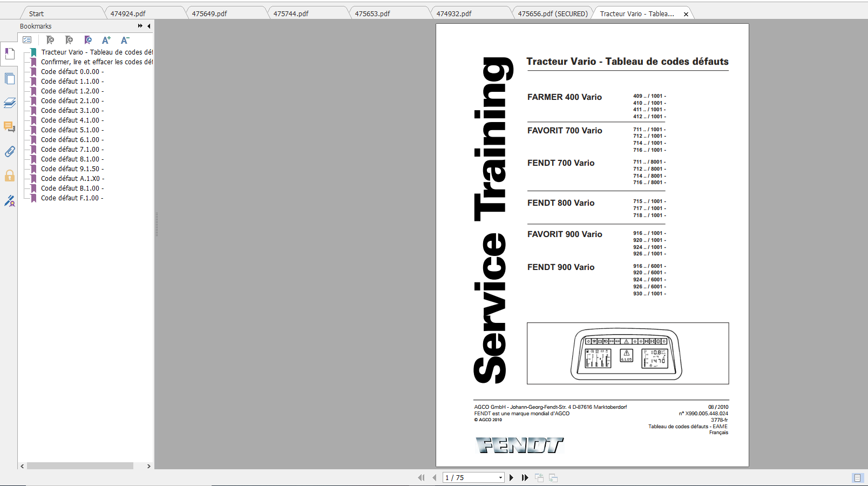Select bookmark Code défaut 0.0.00
The width and height of the screenshot is (868, 486).
tap(72, 72)
